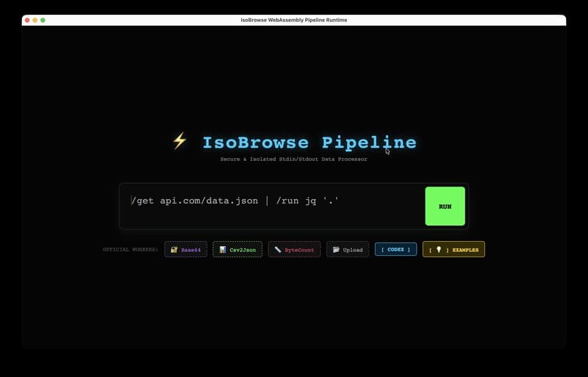
Task: Click the 'OFFICIAL WORKERS:' label
Action: 131,249
